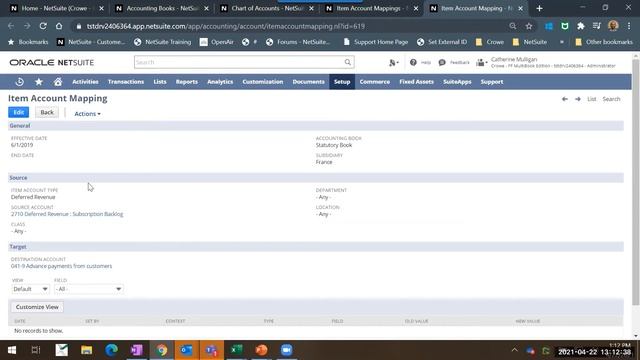Open the Activities menu
The image size is (640, 360).
85,82
